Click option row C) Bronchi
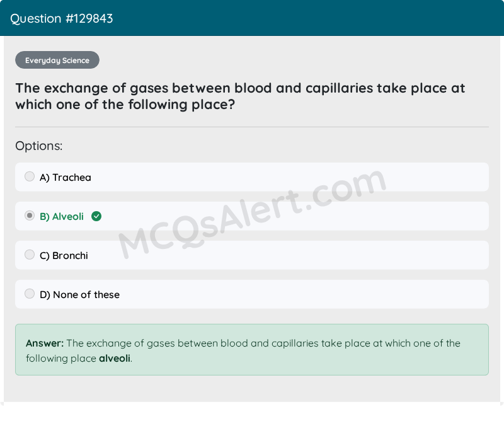The height and width of the screenshot is (421, 504). pyautogui.click(x=252, y=255)
